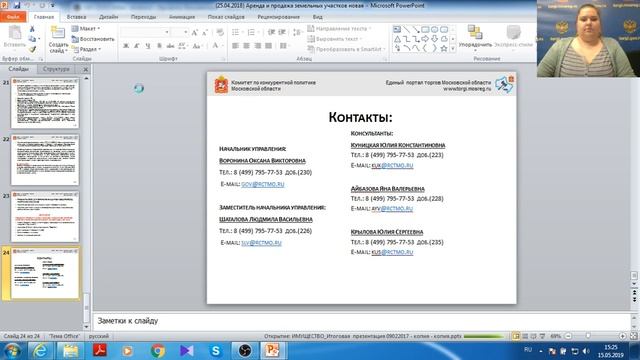Switch to the Переходы (Transitions) tab
The width and height of the screenshot is (640, 360).
point(143,17)
